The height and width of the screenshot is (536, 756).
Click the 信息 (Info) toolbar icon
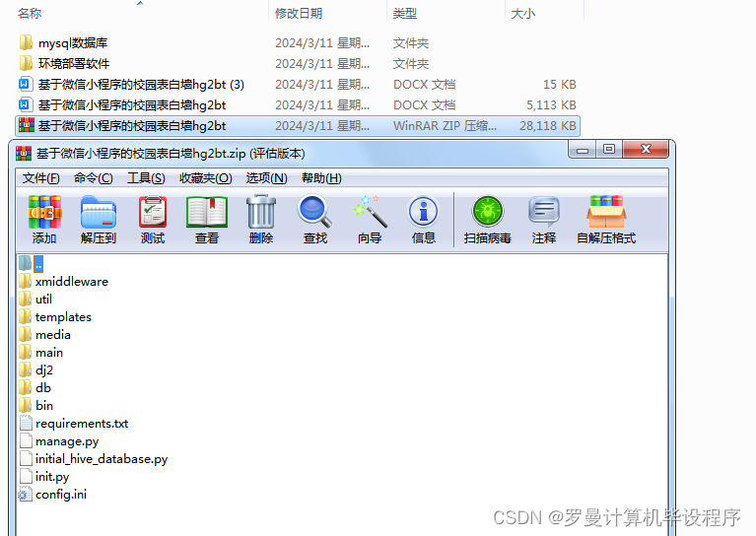coord(423,212)
